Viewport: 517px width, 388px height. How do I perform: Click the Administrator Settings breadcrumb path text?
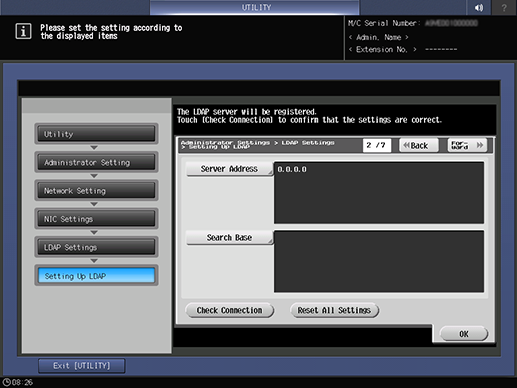point(257,145)
